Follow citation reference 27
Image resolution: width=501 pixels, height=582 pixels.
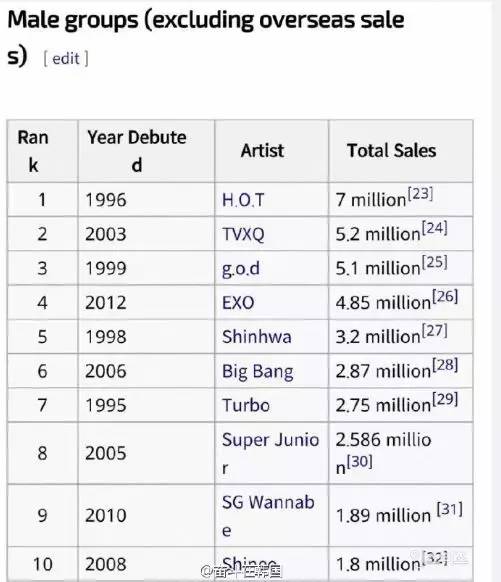pos(434,331)
